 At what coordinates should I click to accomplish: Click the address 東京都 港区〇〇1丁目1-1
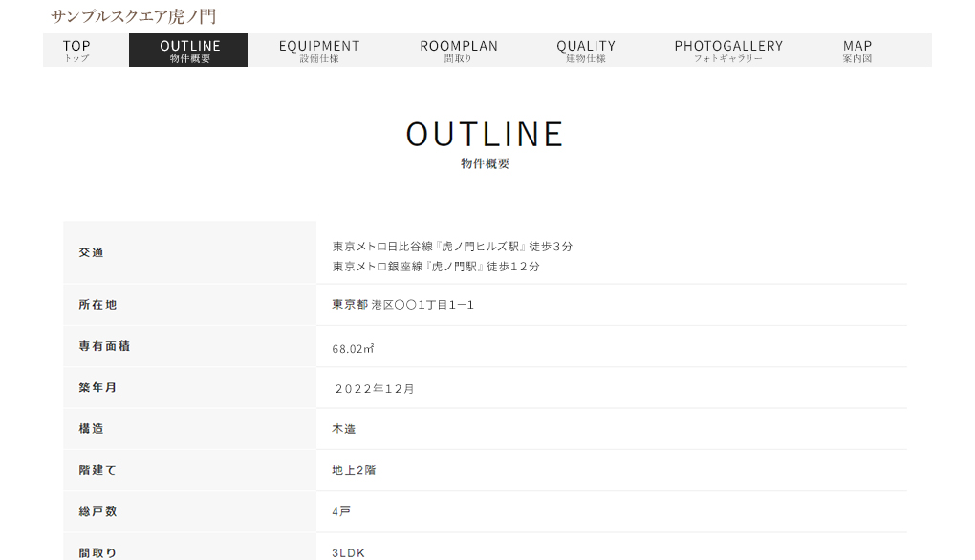click(x=403, y=305)
